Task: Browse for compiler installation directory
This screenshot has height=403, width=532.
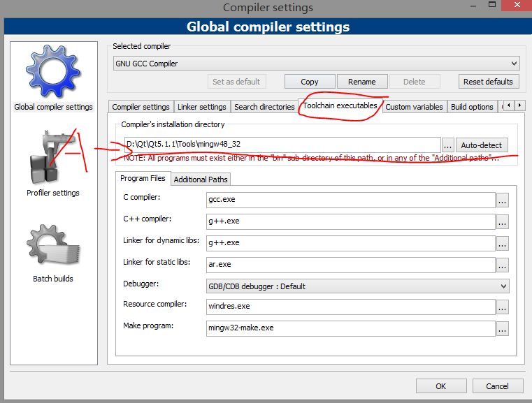Action: tap(447, 145)
